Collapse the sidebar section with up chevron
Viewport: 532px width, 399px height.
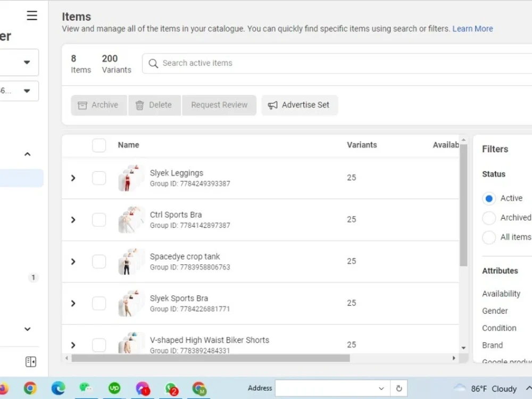click(28, 154)
